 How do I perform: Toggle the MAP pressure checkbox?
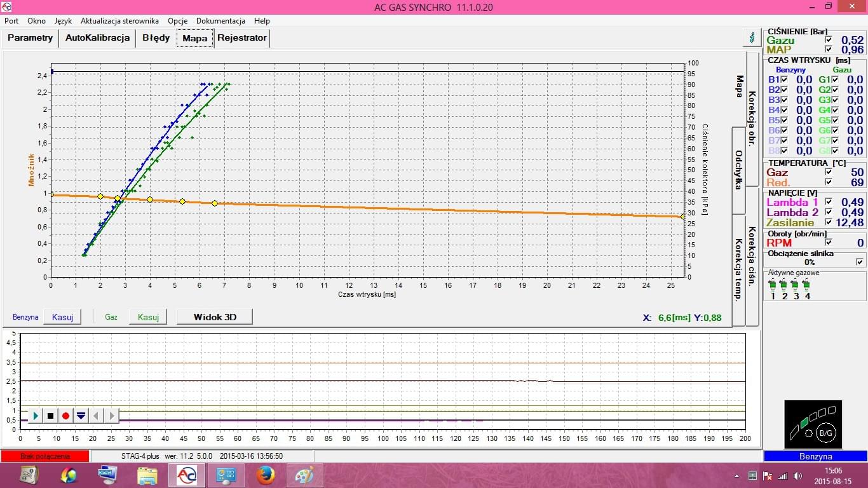coord(828,50)
